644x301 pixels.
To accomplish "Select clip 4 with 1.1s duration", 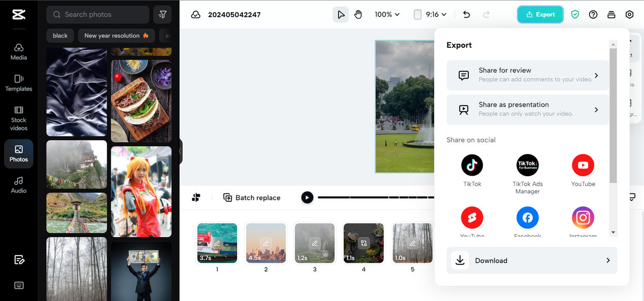I will (364, 243).
